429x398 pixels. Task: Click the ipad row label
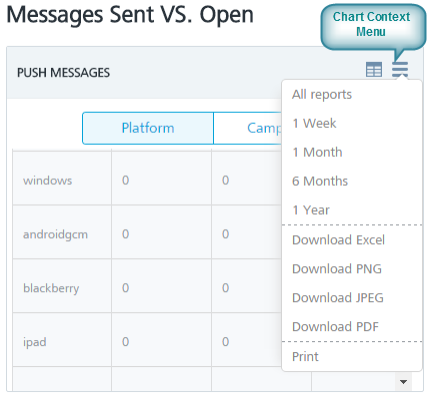(x=35, y=342)
